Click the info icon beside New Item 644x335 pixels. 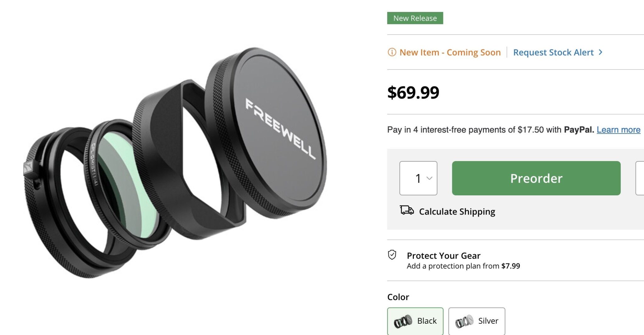click(x=392, y=52)
